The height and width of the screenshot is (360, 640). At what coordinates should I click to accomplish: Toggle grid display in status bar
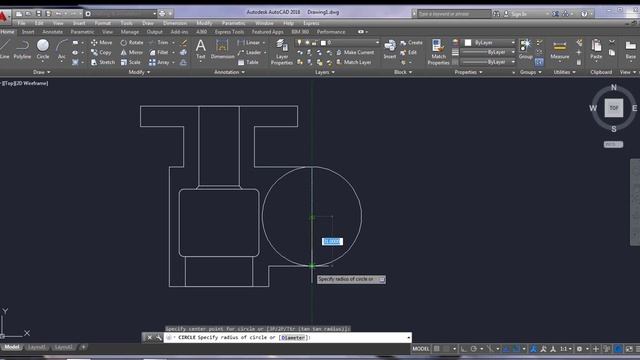[x=437, y=349]
